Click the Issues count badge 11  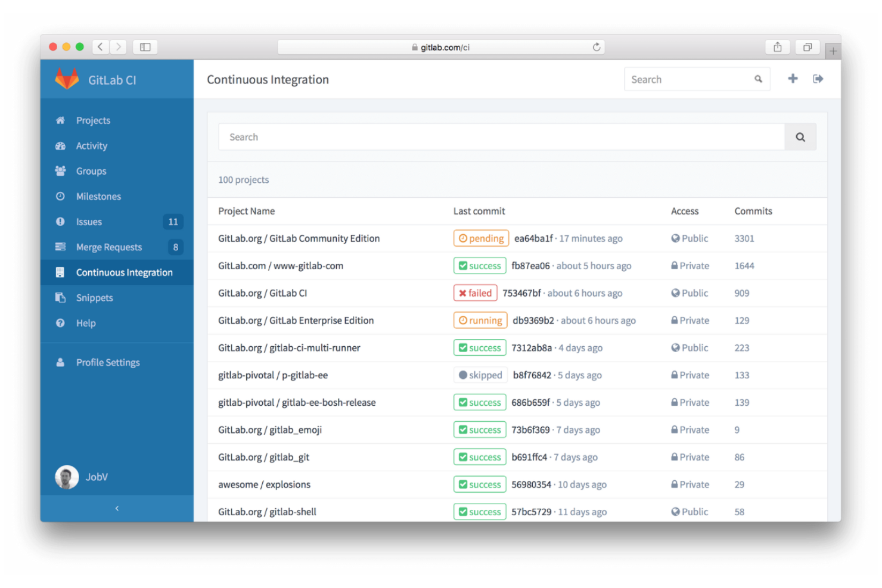click(173, 222)
